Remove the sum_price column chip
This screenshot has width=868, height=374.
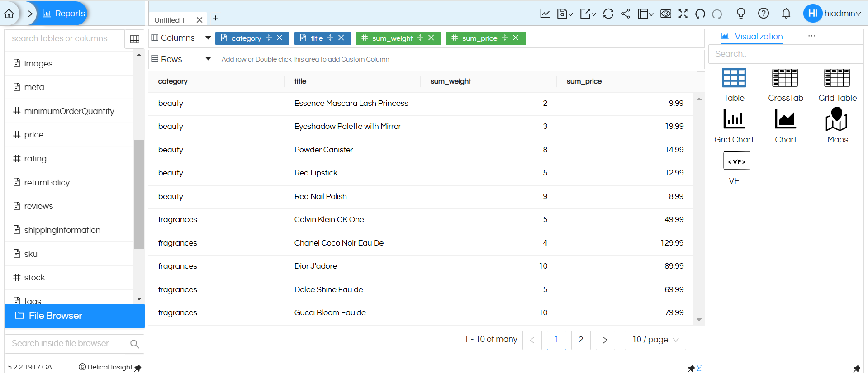516,38
